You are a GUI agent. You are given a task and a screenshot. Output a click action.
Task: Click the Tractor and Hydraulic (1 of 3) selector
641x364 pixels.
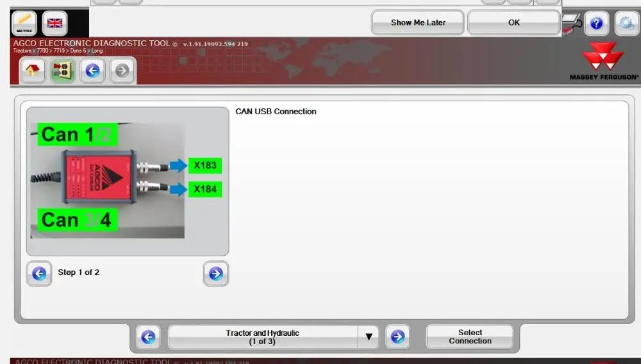point(263,337)
